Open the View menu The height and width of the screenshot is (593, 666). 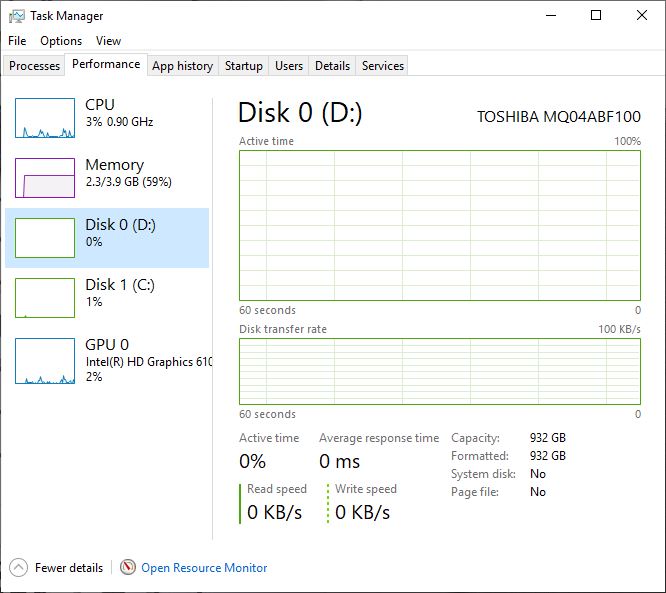tap(108, 41)
